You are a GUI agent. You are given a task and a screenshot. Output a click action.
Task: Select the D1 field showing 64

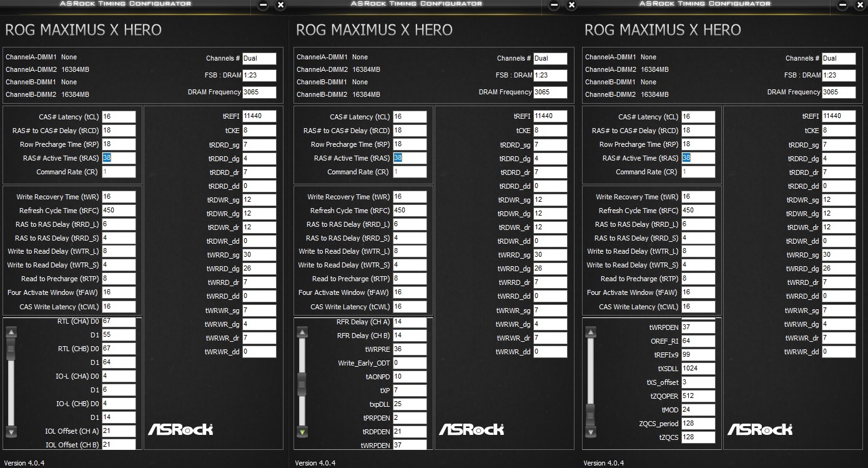pyautogui.click(x=119, y=362)
